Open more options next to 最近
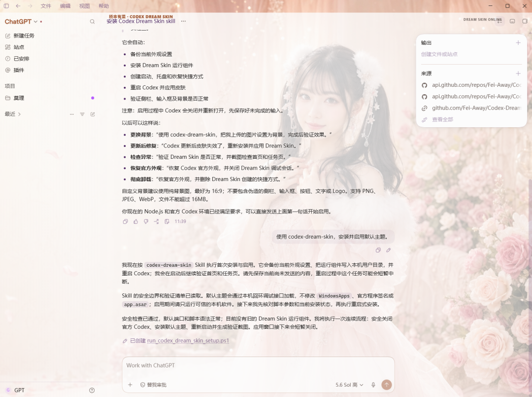 71,114
